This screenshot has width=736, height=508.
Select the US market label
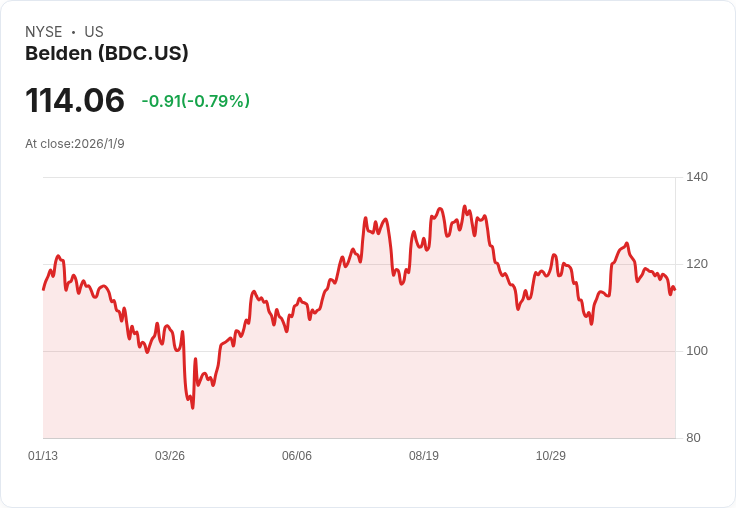coord(94,32)
